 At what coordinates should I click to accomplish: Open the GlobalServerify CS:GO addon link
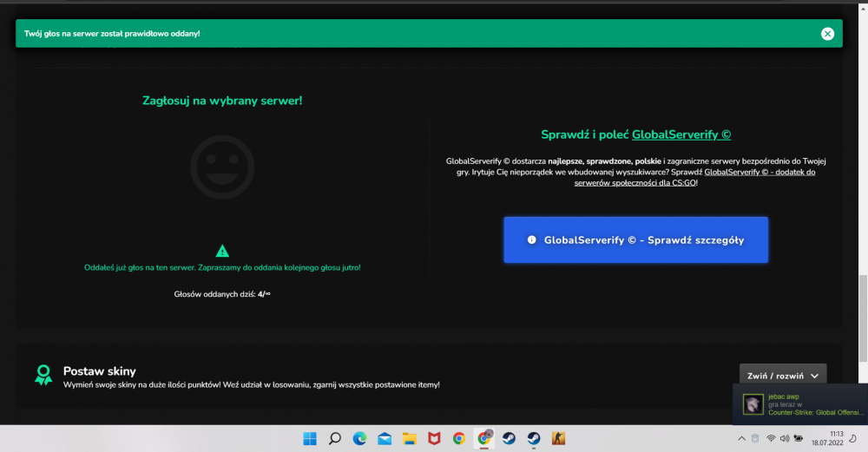tap(694, 177)
